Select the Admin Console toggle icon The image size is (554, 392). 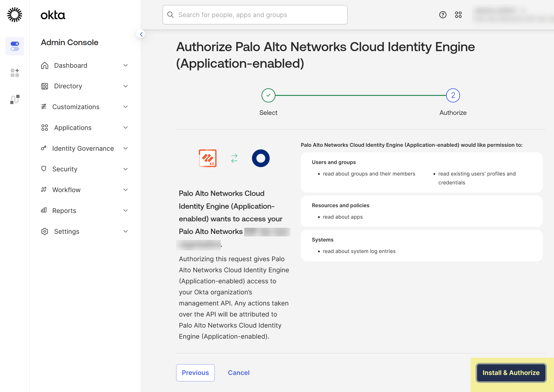pos(15,46)
